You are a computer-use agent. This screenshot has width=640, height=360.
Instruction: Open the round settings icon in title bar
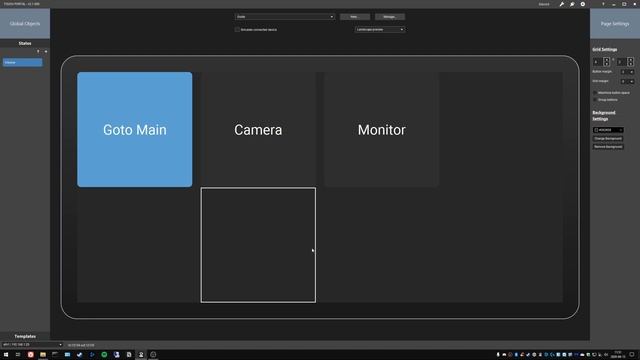tap(583, 4)
